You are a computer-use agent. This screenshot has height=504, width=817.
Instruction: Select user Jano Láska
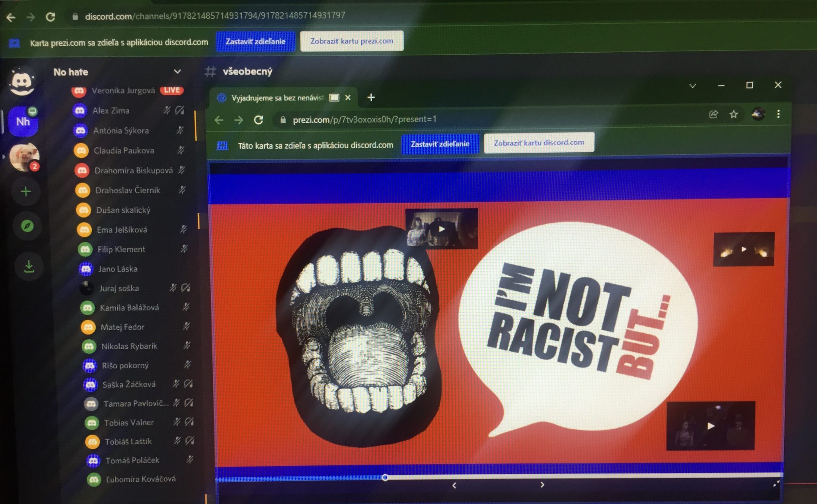click(x=118, y=269)
